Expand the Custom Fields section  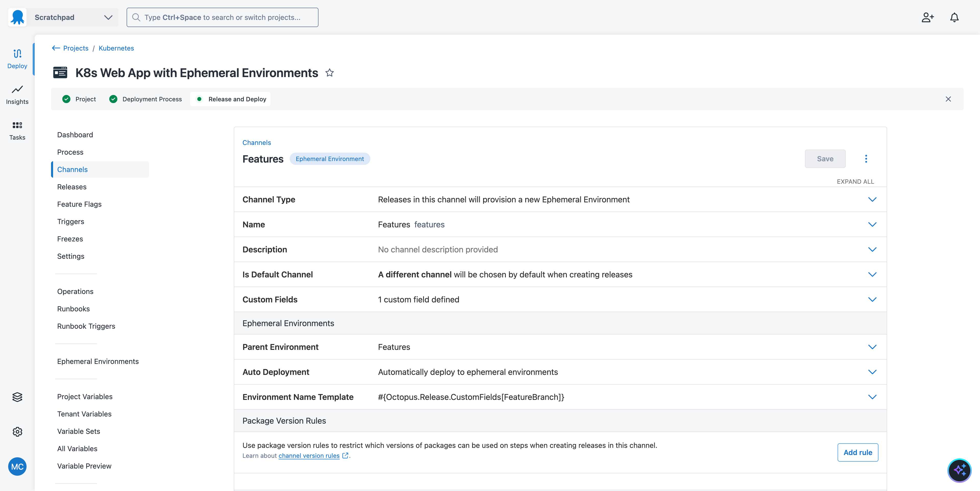pyautogui.click(x=872, y=300)
